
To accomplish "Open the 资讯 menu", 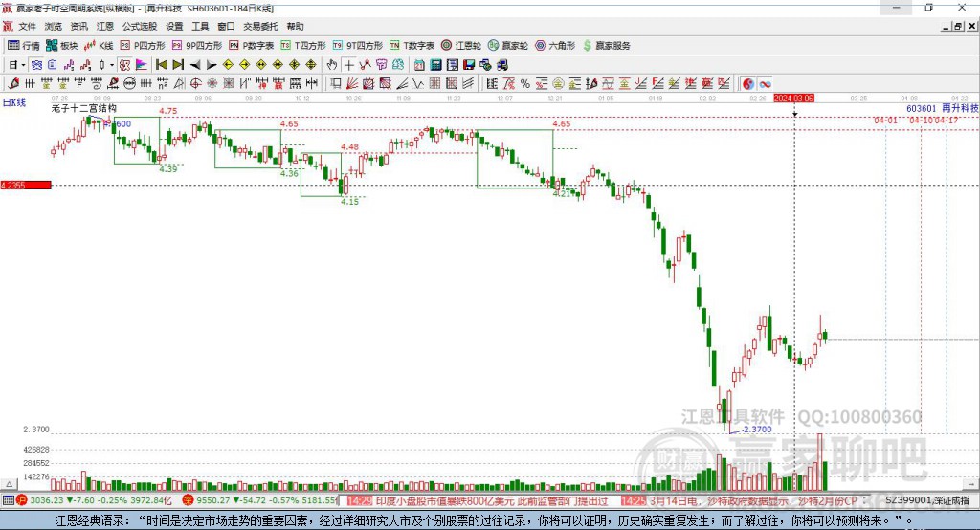I will [78, 26].
